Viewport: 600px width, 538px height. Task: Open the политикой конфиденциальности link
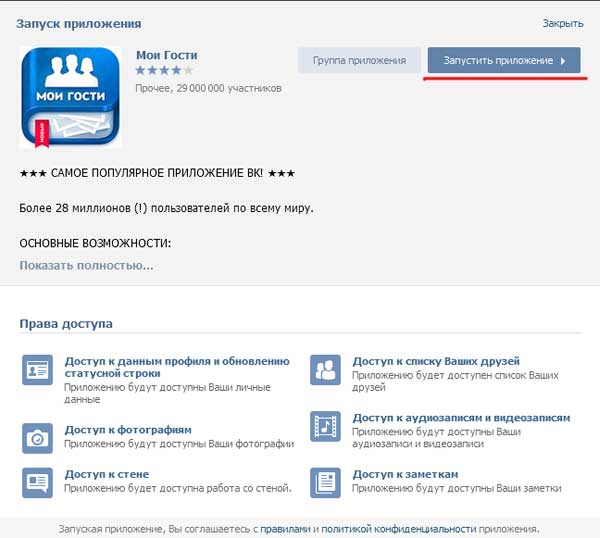[398, 529]
